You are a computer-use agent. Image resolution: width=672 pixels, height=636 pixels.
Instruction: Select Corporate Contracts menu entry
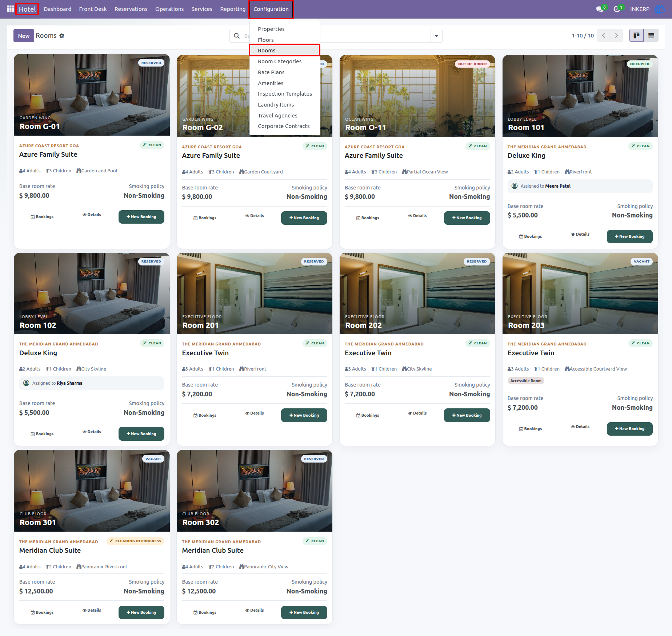coord(285,126)
